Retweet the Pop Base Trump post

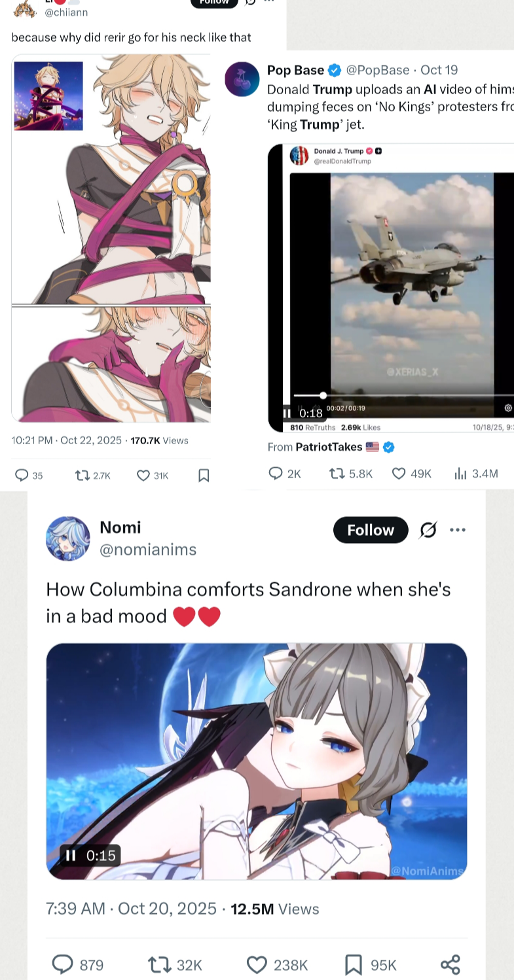coord(337,474)
